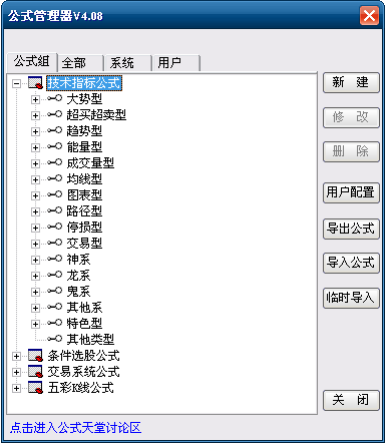Click the 修改 button

tap(351, 117)
